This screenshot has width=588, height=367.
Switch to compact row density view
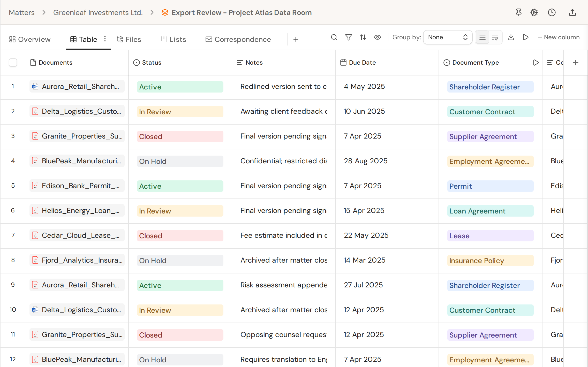point(483,37)
